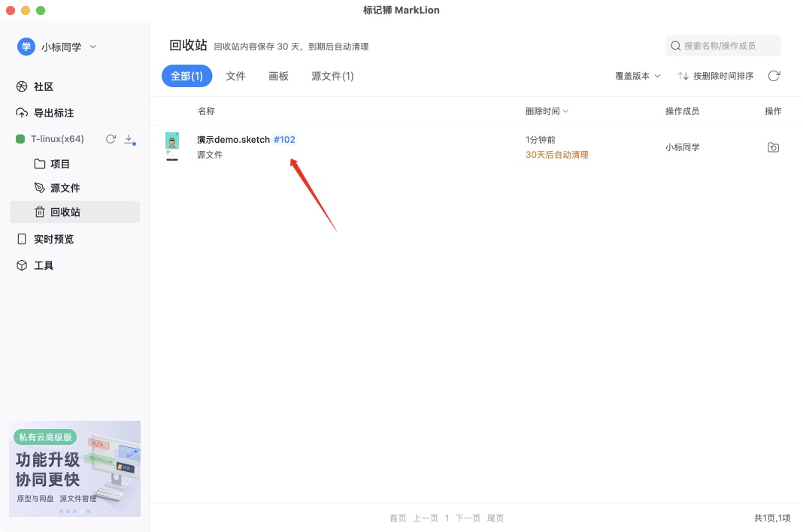The height and width of the screenshot is (532, 803).
Task: Click the sync icon next to T-linux(x64)
Action: pyautogui.click(x=111, y=139)
